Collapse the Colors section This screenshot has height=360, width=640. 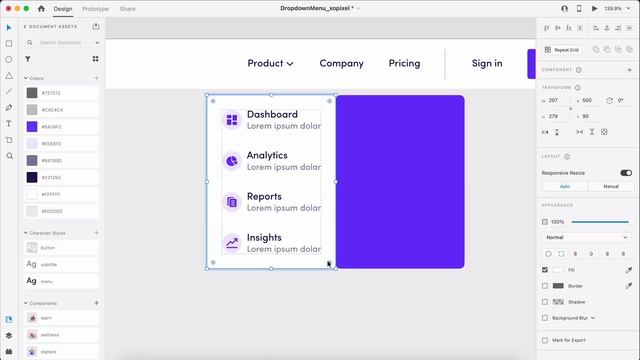pos(26,78)
